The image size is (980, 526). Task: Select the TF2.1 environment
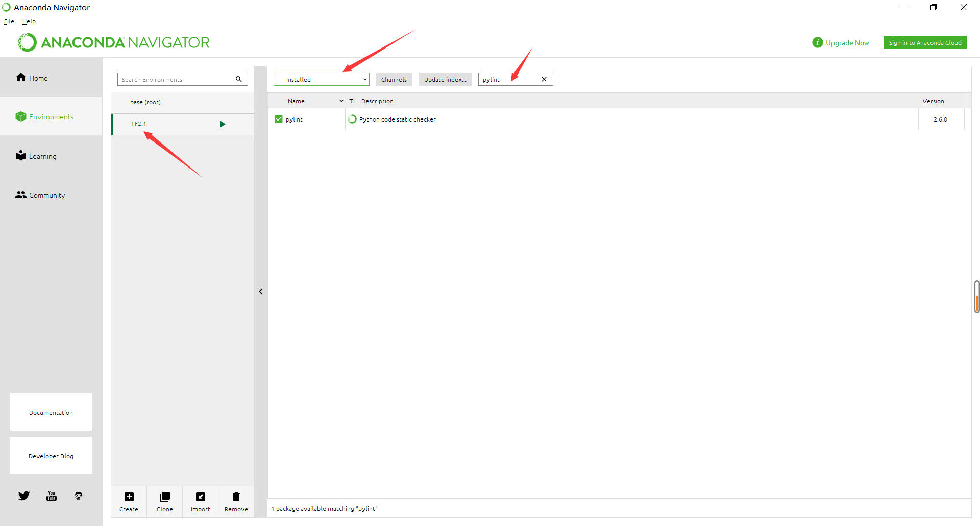coord(183,124)
